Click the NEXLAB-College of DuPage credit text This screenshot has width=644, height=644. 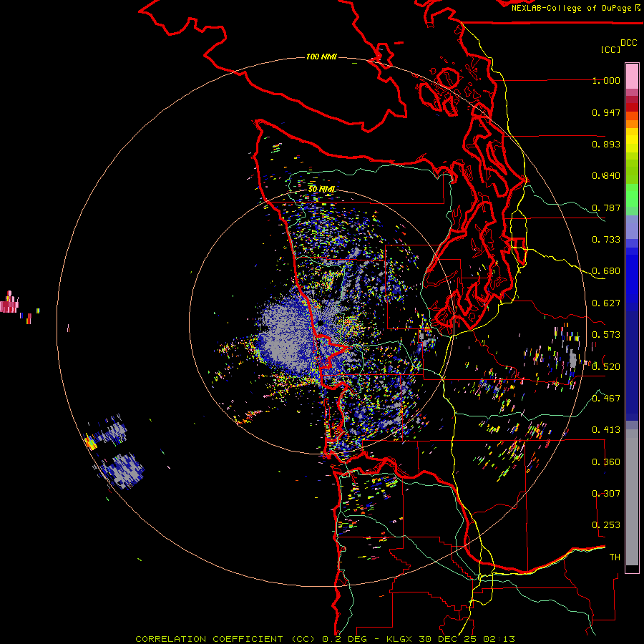click(571, 8)
